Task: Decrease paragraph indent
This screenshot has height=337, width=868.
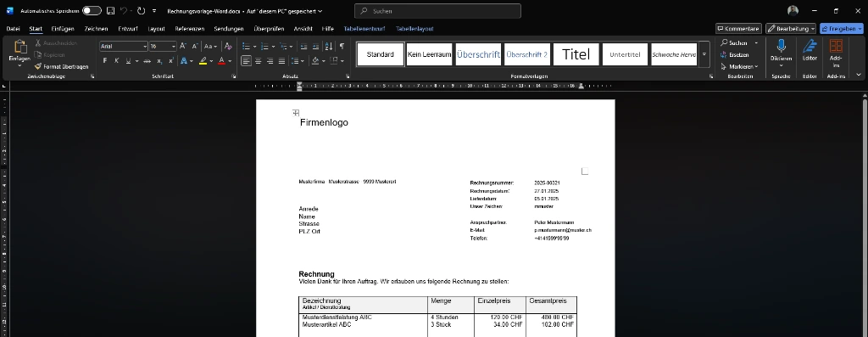Action: (x=304, y=47)
